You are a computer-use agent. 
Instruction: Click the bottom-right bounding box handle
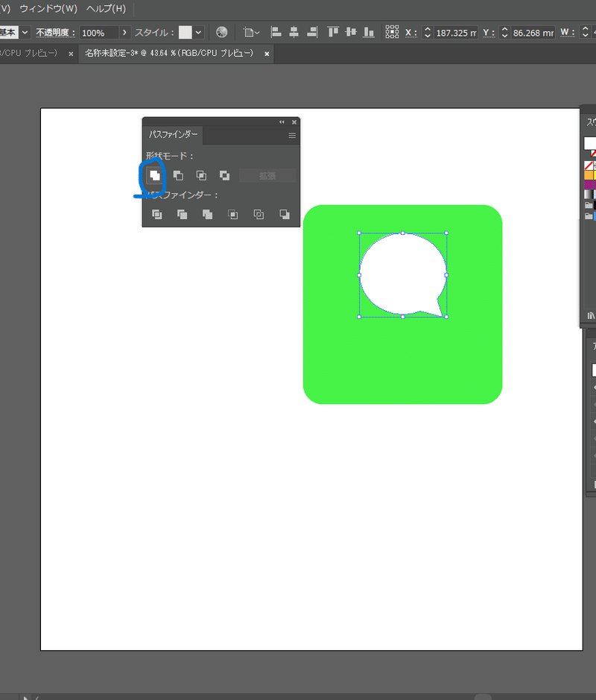coord(446,317)
